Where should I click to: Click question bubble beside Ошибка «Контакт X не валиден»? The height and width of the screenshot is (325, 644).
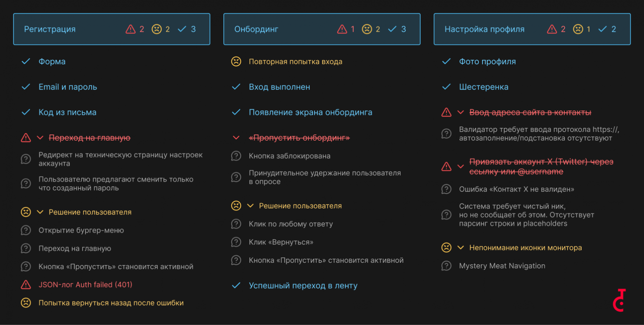click(x=446, y=189)
